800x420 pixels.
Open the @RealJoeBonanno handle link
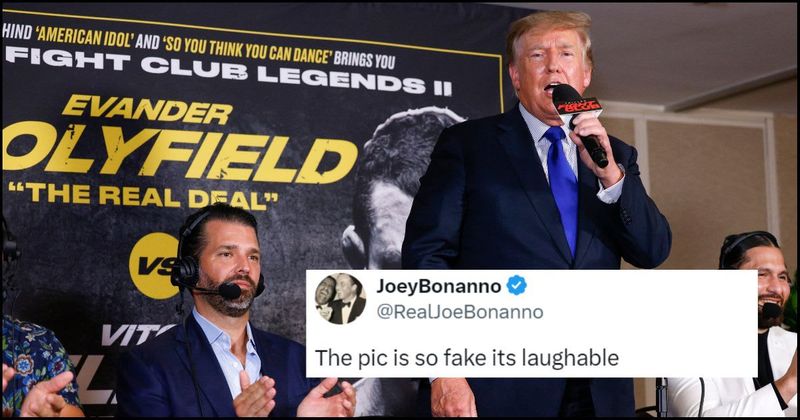pos(460,312)
